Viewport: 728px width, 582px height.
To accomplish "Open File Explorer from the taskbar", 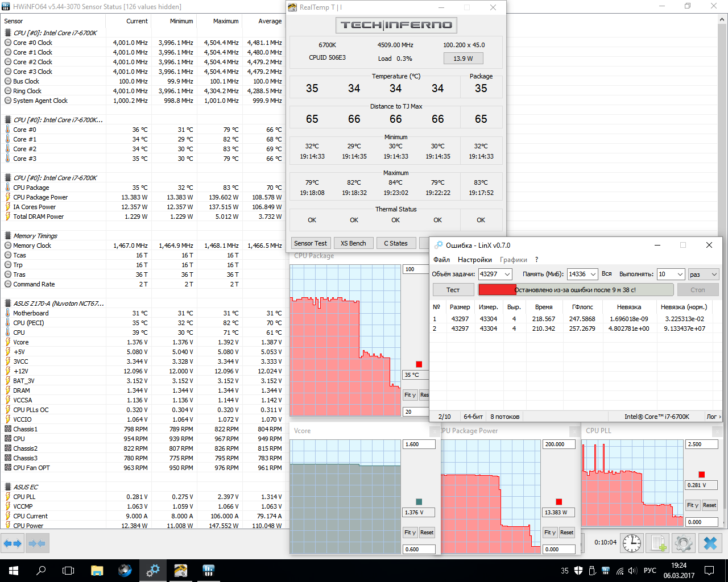I will click(97, 571).
